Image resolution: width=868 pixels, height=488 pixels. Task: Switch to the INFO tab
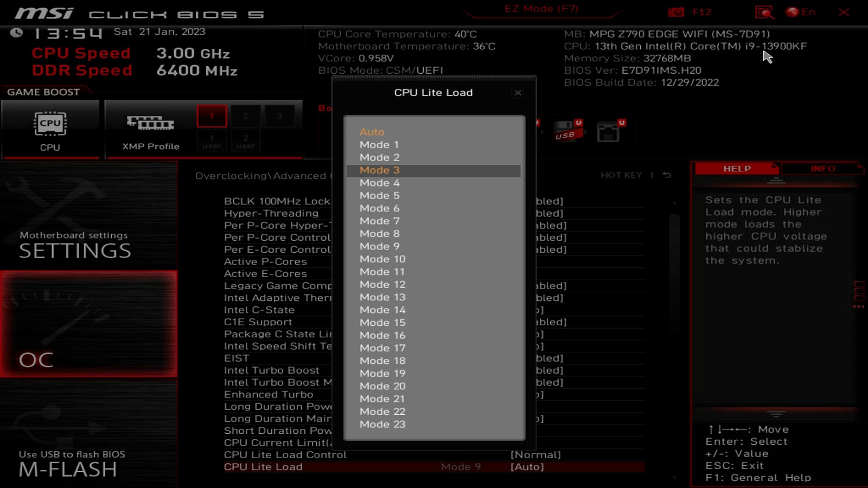point(822,169)
